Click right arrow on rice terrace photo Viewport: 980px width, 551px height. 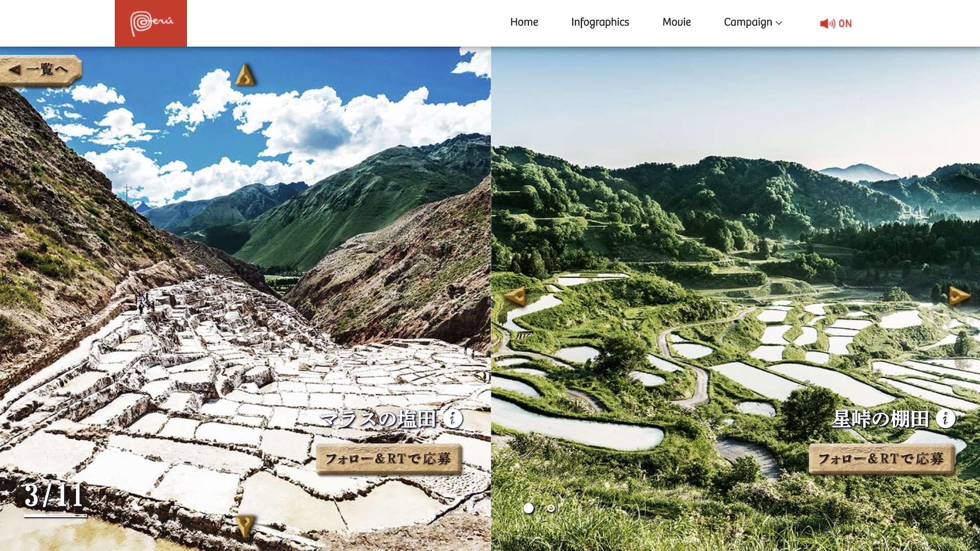[x=959, y=296]
